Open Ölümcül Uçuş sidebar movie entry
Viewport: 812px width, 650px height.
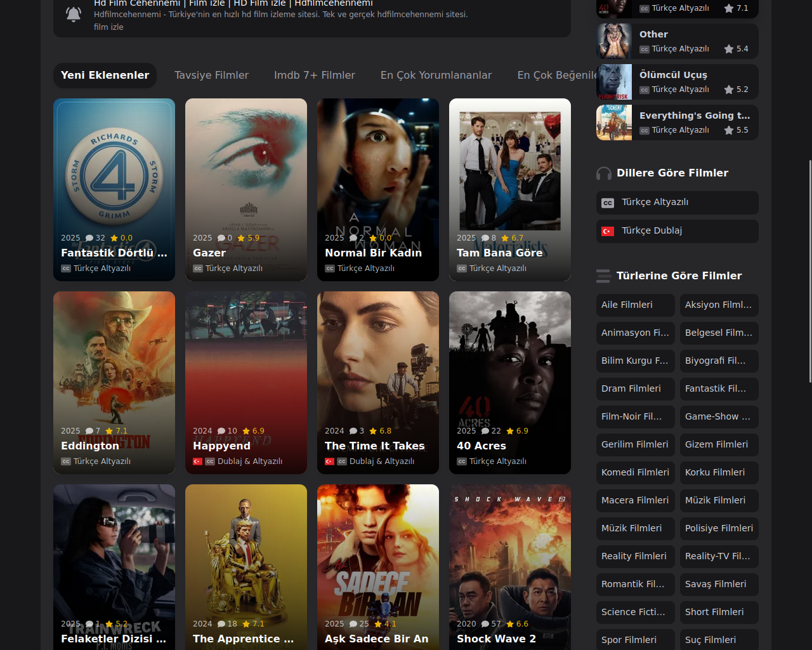[678, 82]
